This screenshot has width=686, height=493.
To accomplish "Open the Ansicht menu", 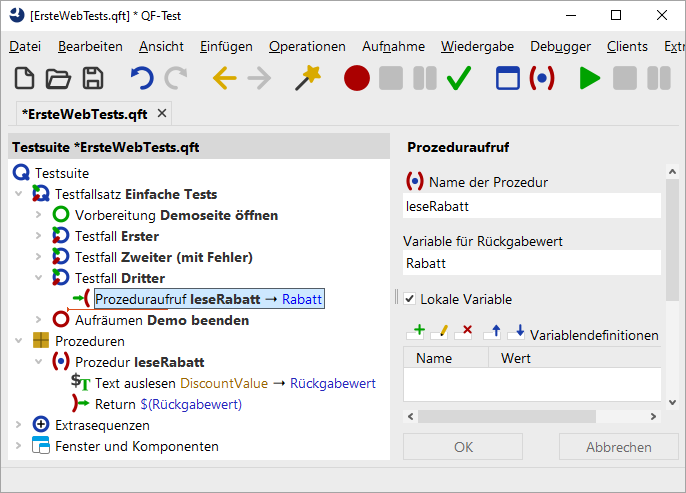I will pyautogui.click(x=161, y=46).
